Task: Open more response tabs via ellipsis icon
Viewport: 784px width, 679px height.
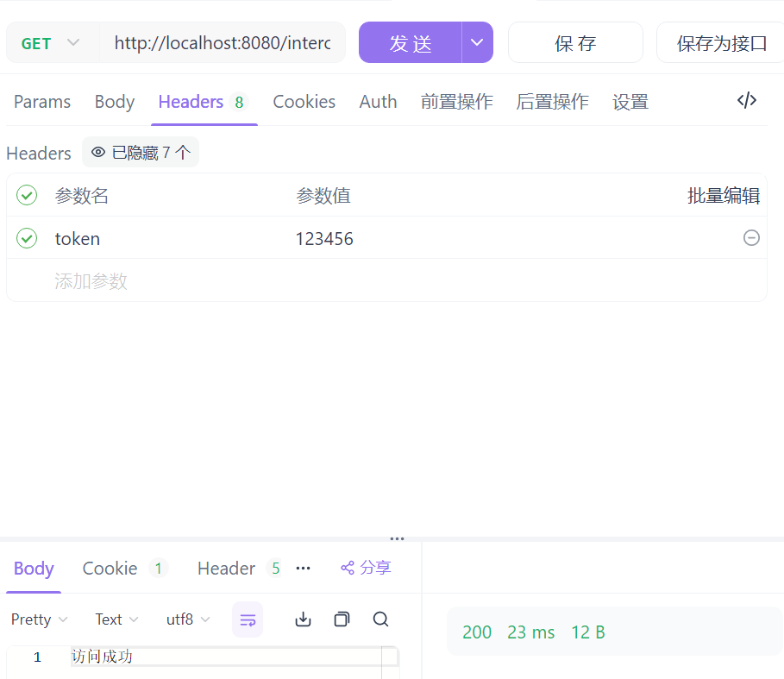Action: 303,568
